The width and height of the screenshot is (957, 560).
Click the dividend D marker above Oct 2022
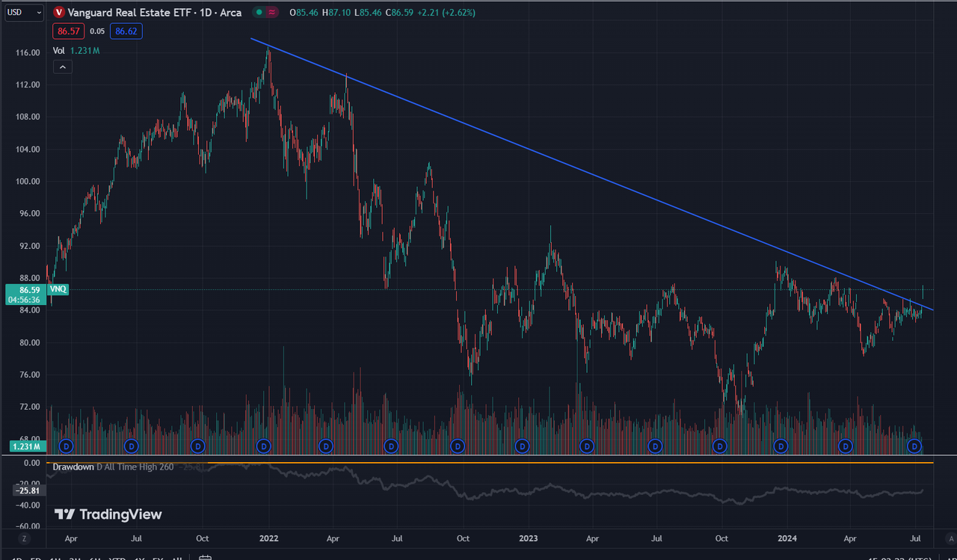click(x=458, y=446)
